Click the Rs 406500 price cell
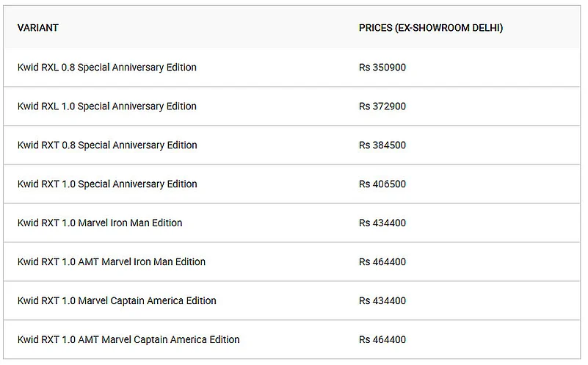The width and height of the screenshot is (588, 365). pyautogui.click(x=382, y=184)
